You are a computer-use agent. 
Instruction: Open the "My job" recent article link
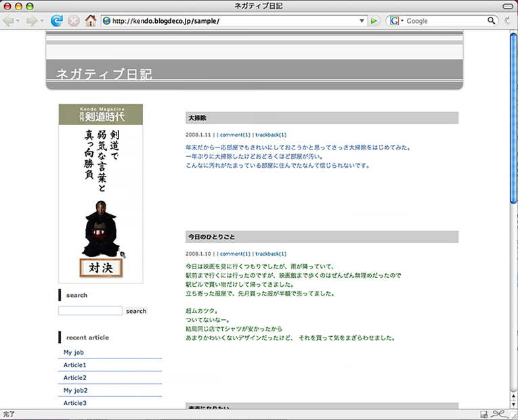click(74, 352)
